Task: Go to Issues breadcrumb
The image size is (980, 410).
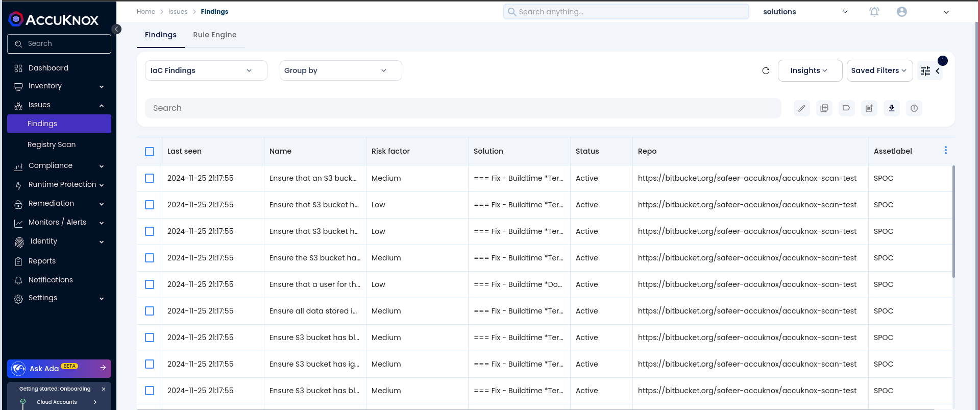Action: pyautogui.click(x=178, y=12)
